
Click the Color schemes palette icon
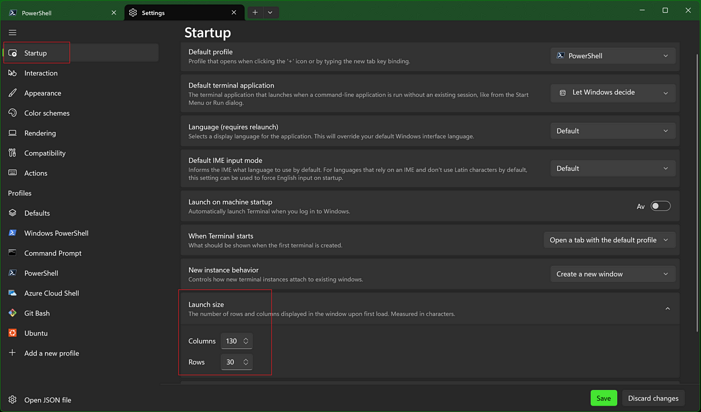(13, 113)
